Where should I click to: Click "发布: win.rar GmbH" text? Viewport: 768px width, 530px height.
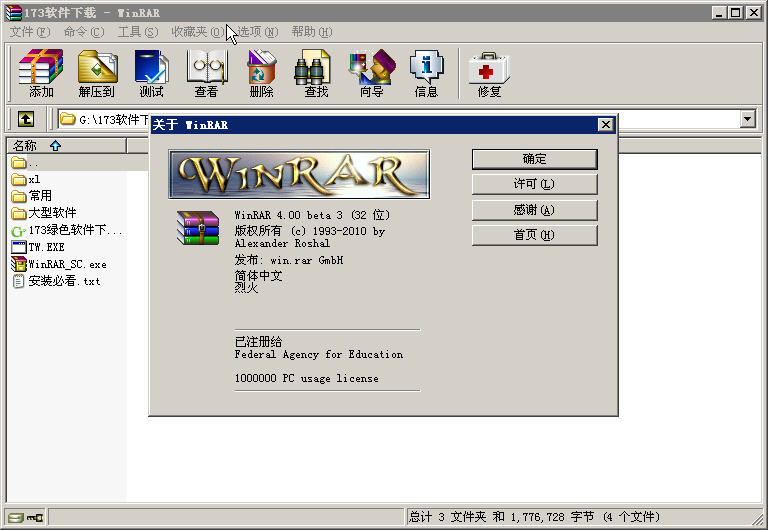289,260
